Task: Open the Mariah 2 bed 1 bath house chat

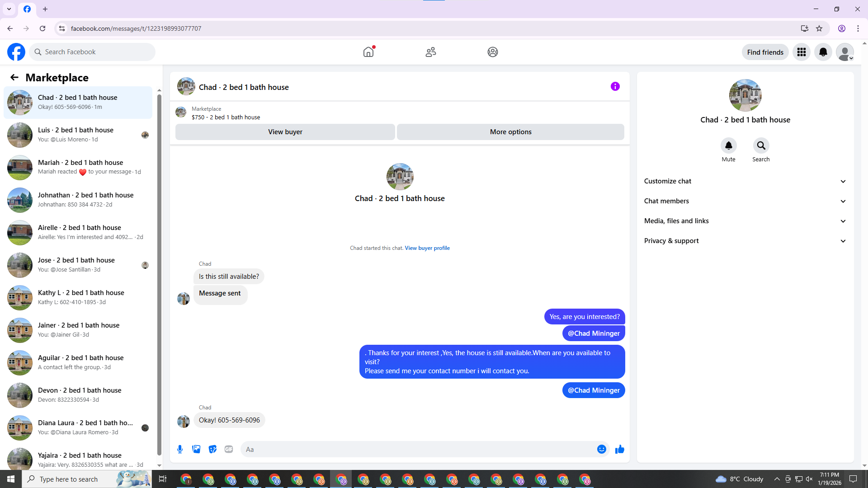Action: [x=78, y=167]
